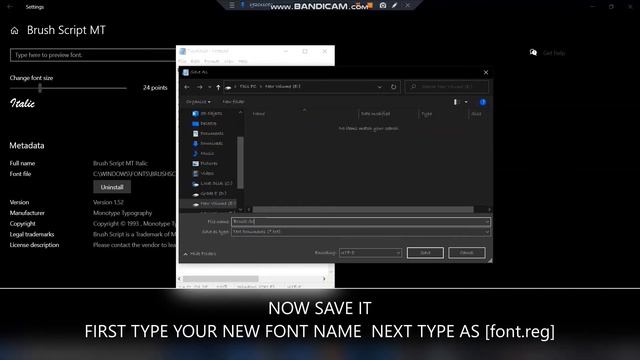Click the font preview text field
The height and width of the screenshot is (360, 640).
(93, 55)
